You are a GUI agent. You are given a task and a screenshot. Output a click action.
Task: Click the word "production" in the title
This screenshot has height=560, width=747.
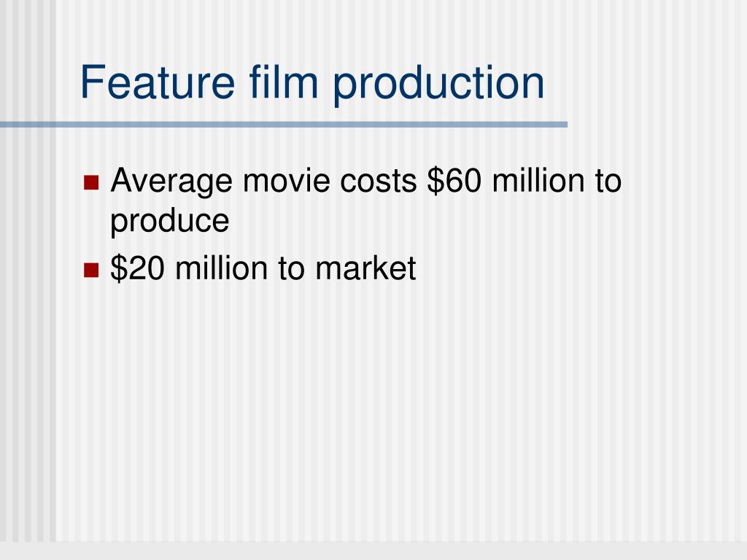(438, 85)
